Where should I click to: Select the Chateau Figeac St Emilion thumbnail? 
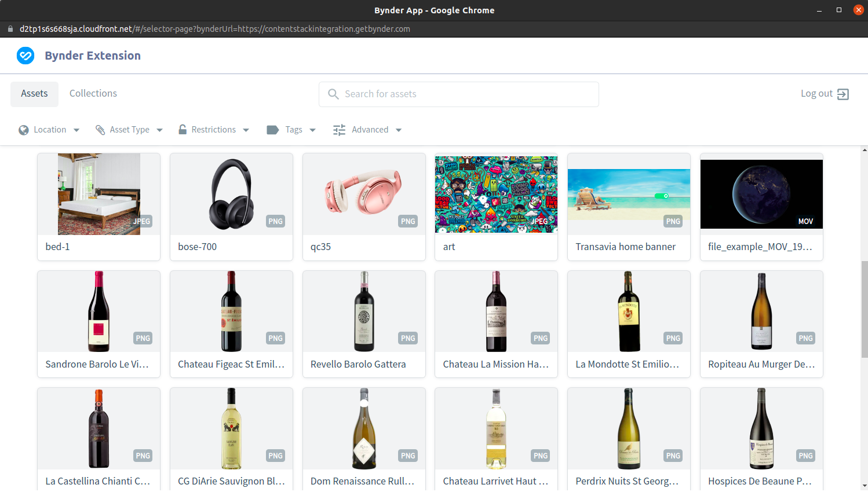[x=232, y=311]
